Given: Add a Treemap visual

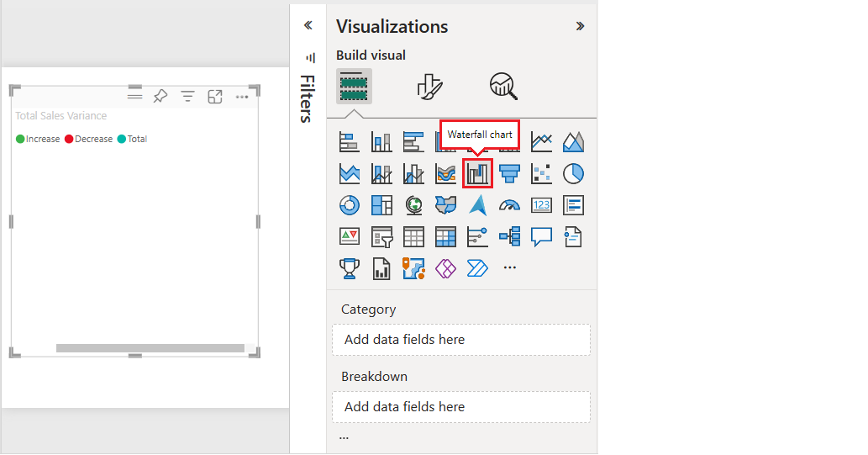Looking at the screenshot, I should [x=381, y=205].
